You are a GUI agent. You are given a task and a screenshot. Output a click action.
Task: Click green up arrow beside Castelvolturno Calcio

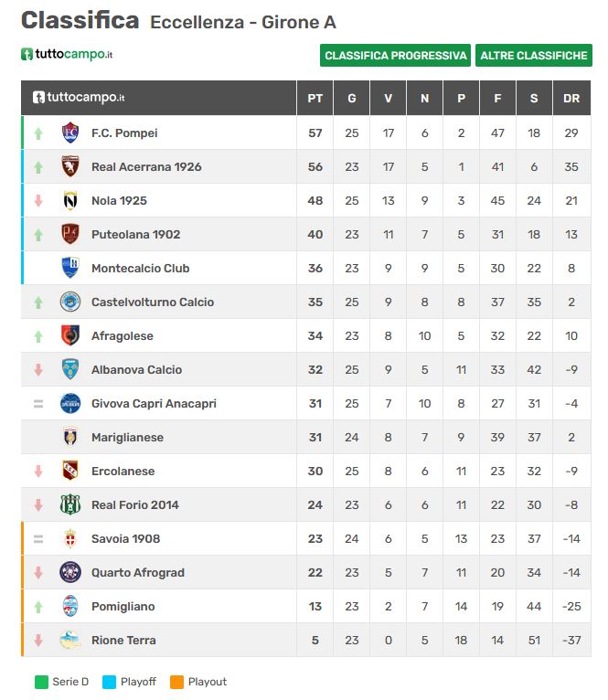pyautogui.click(x=38, y=302)
